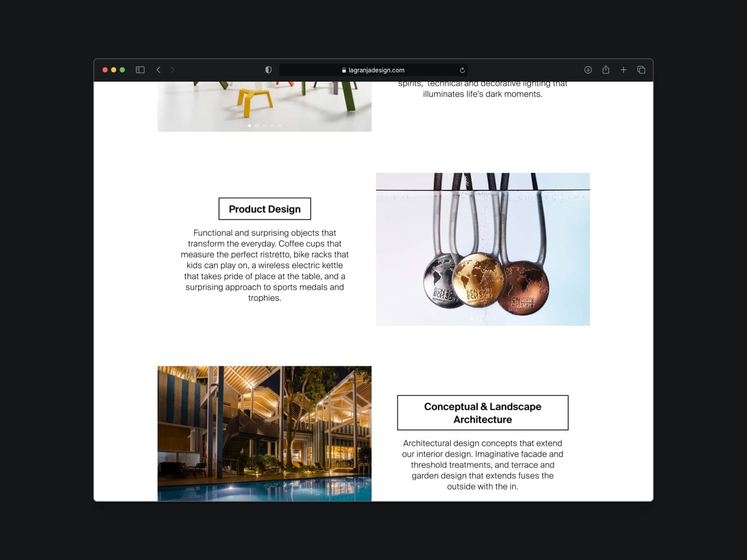Open the Product Design boxed heading
Viewport: 747px width, 560px height.
pyautogui.click(x=265, y=209)
